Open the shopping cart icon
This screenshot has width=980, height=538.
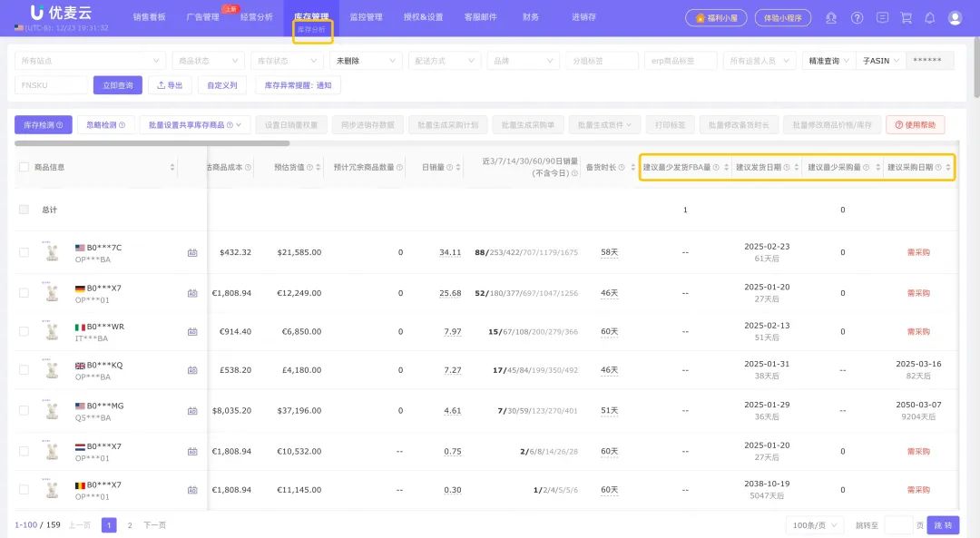point(906,18)
